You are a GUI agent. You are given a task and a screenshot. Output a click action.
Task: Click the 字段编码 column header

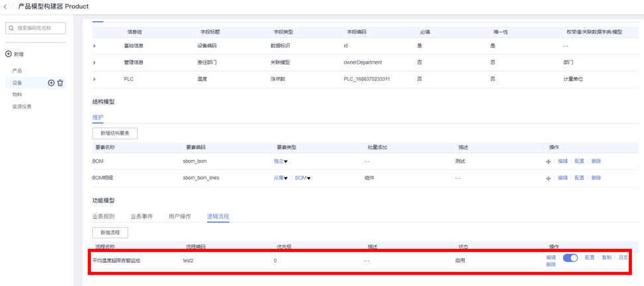point(357,32)
